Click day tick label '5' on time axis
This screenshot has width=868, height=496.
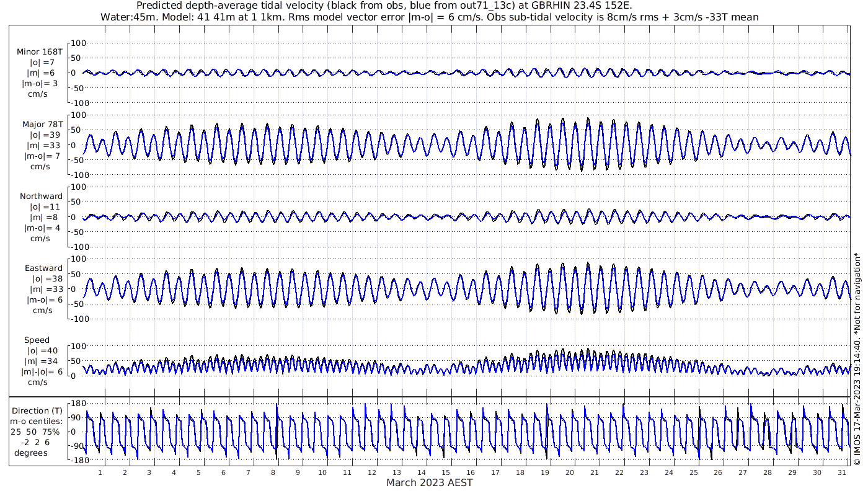pyautogui.click(x=198, y=472)
